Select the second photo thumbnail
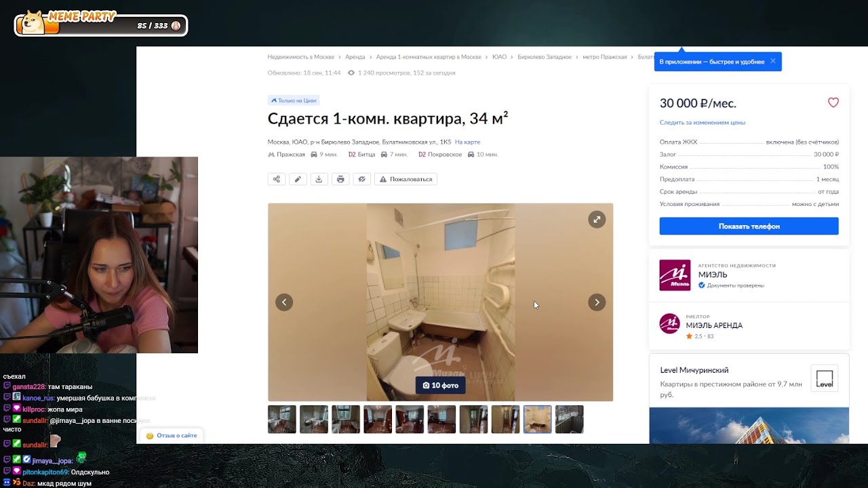The height and width of the screenshot is (488, 868). click(314, 420)
